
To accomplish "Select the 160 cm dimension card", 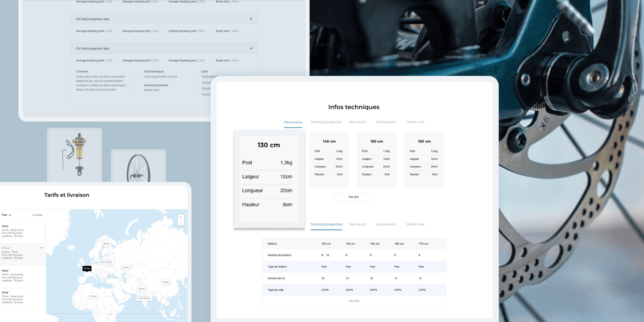I will pos(424,160).
